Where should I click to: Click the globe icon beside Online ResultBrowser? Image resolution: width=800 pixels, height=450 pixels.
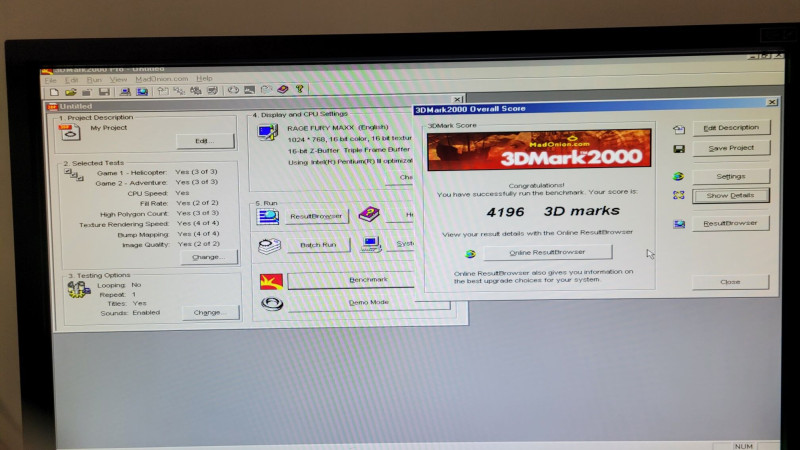coord(470,254)
